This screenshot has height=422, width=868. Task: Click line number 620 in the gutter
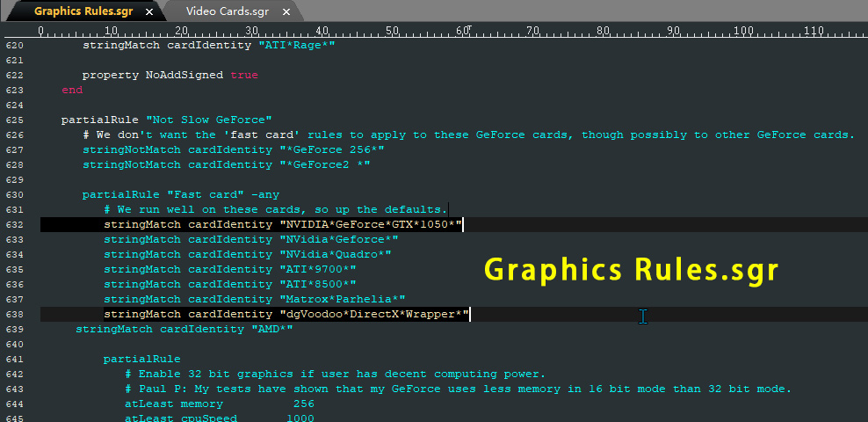pyautogui.click(x=14, y=46)
